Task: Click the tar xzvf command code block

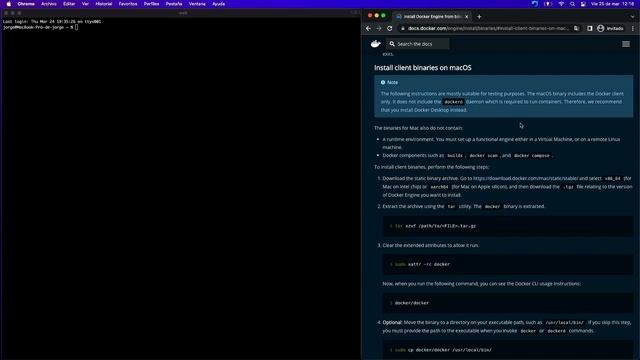Action: (507, 226)
